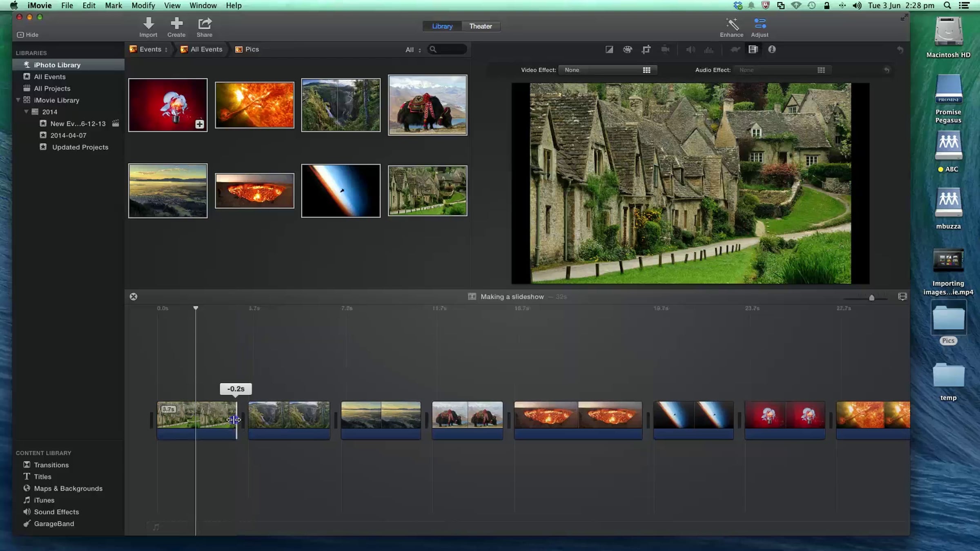Select the cropping tool icon
The width and height of the screenshot is (980, 551).
[646, 49]
